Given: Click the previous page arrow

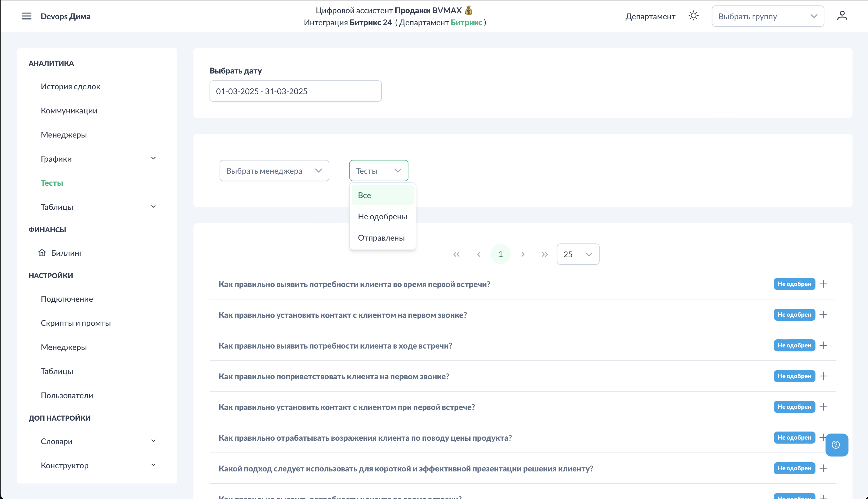Looking at the screenshot, I should click(478, 254).
